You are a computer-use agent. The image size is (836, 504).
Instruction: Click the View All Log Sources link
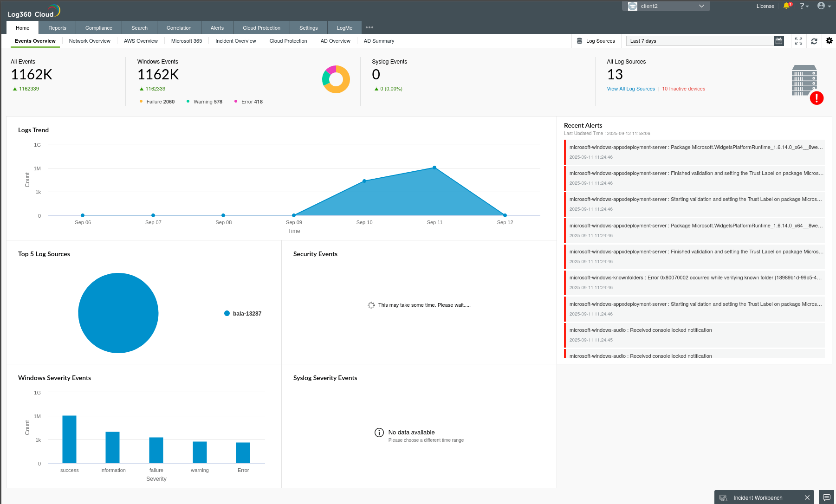click(630, 89)
